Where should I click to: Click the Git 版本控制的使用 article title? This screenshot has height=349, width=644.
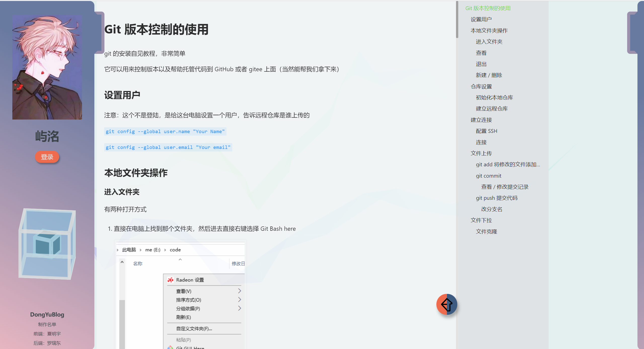[x=156, y=29]
